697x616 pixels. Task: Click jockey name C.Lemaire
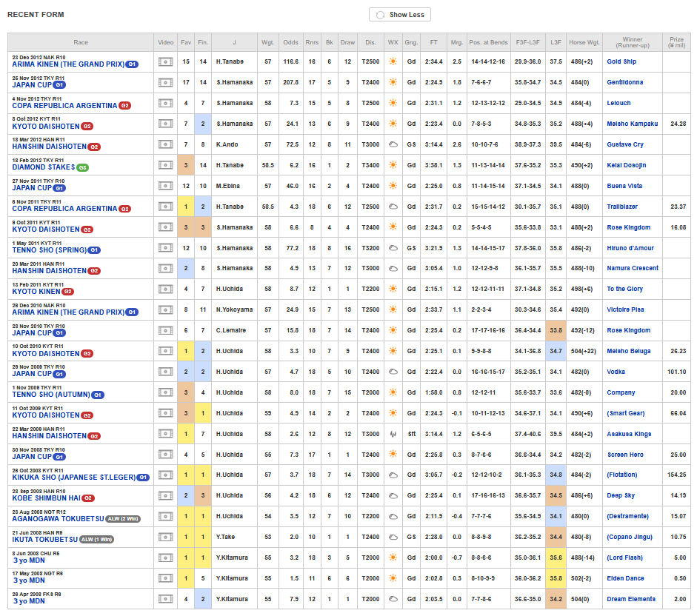(230, 330)
